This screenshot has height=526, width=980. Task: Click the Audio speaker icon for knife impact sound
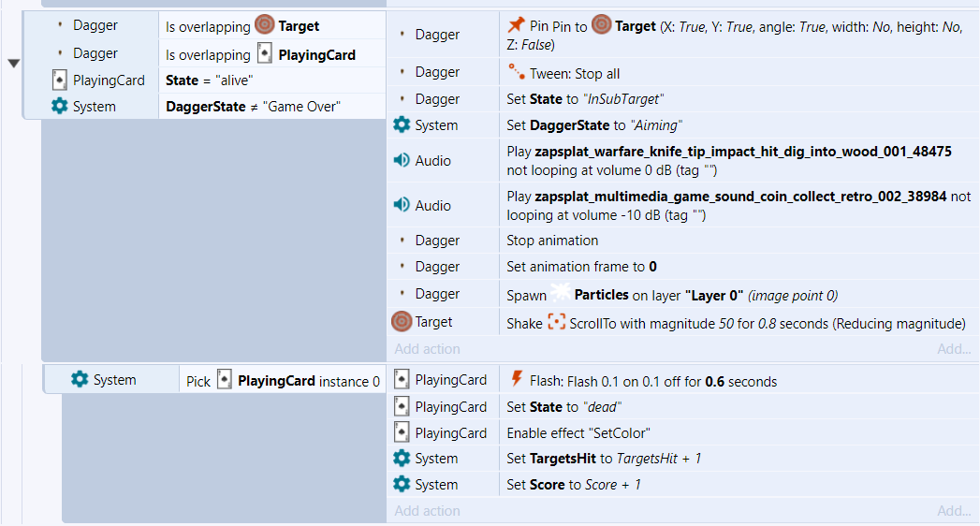[x=402, y=160]
